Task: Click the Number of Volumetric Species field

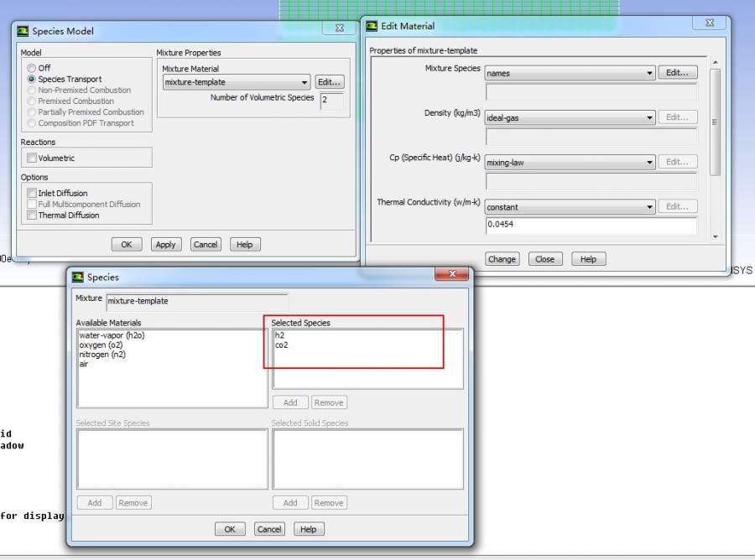Action: point(332,101)
